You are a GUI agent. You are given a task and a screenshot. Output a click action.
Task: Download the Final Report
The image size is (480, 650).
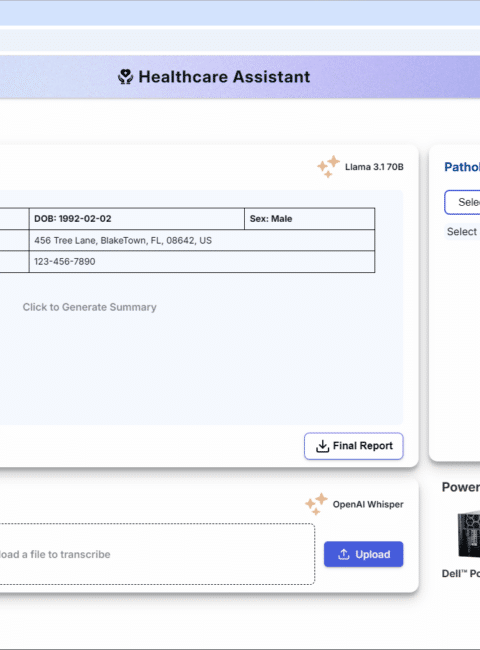pyautogui.click(x=354, y=446)
